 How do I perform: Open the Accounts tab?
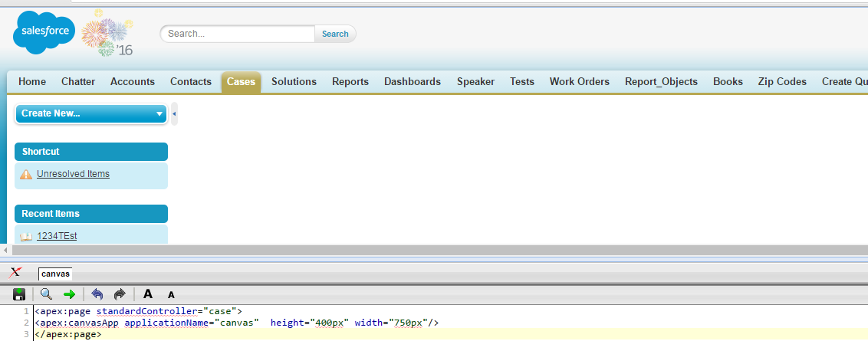pos(132,82)
